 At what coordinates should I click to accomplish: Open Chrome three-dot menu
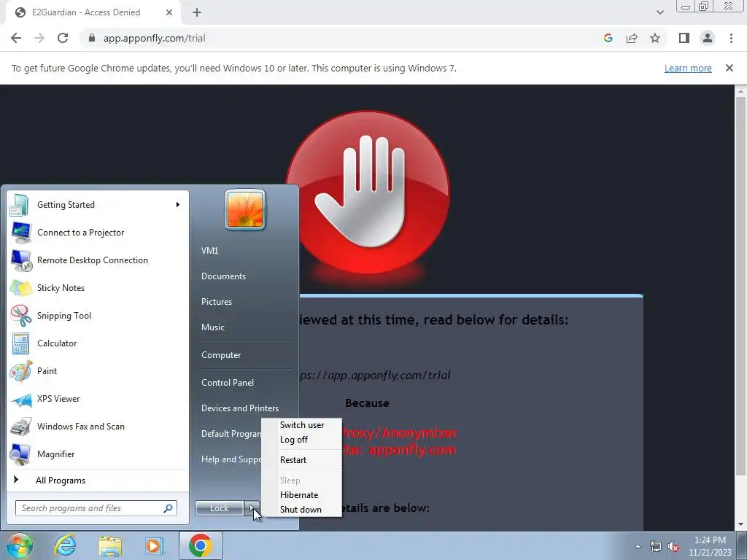click(731, 38)
